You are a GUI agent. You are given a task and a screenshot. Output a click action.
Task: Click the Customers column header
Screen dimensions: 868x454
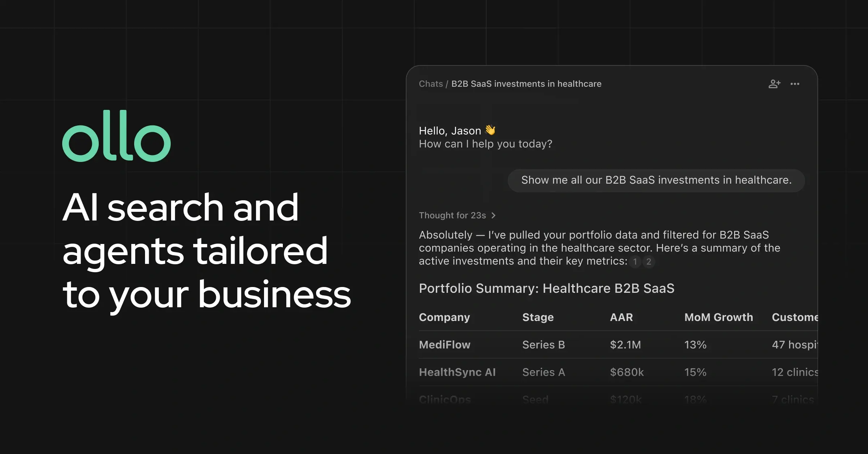pos(795,317)
